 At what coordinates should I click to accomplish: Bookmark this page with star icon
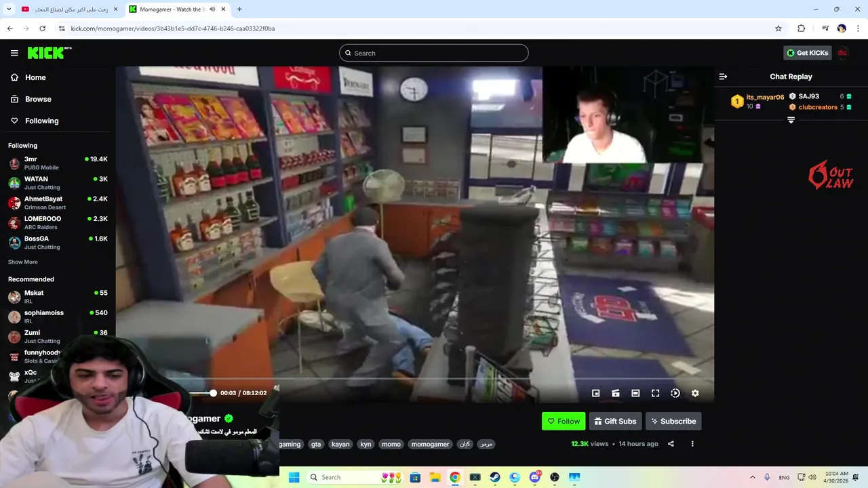[778, 28]
